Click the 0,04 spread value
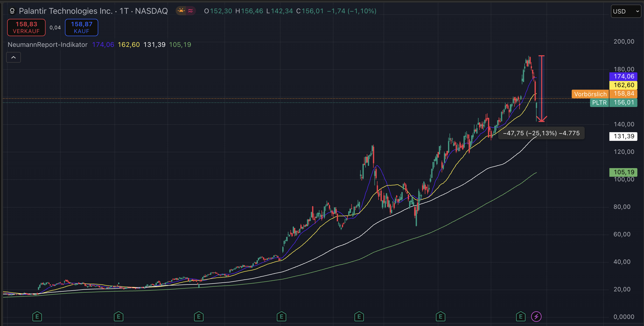The width and height of the screenshot is (644, 326). (x=55, y=28)
